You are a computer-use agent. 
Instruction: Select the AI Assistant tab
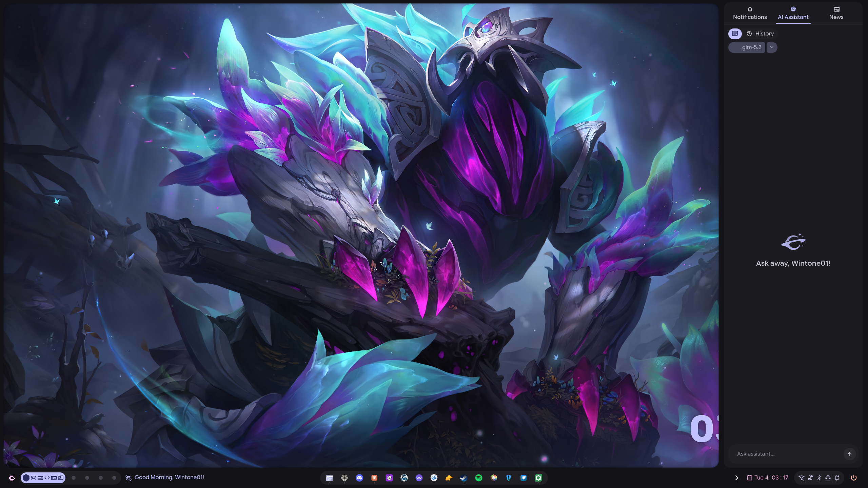(x=793, y=14)
